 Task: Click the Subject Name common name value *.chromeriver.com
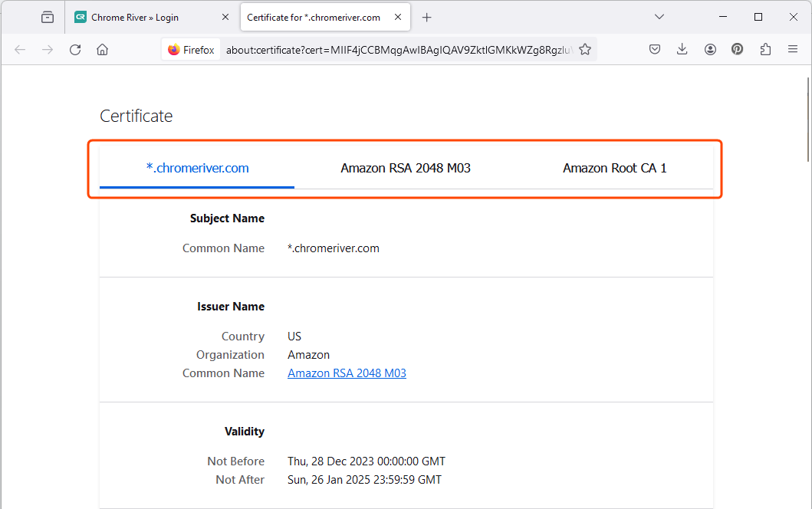[x=334, y=248]
